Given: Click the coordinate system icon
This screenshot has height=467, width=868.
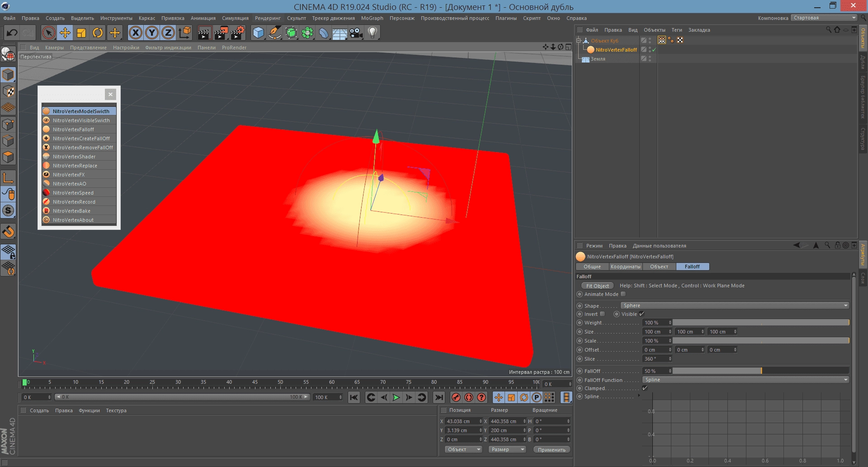Looking at the screenshot, I should pos(185,33).
